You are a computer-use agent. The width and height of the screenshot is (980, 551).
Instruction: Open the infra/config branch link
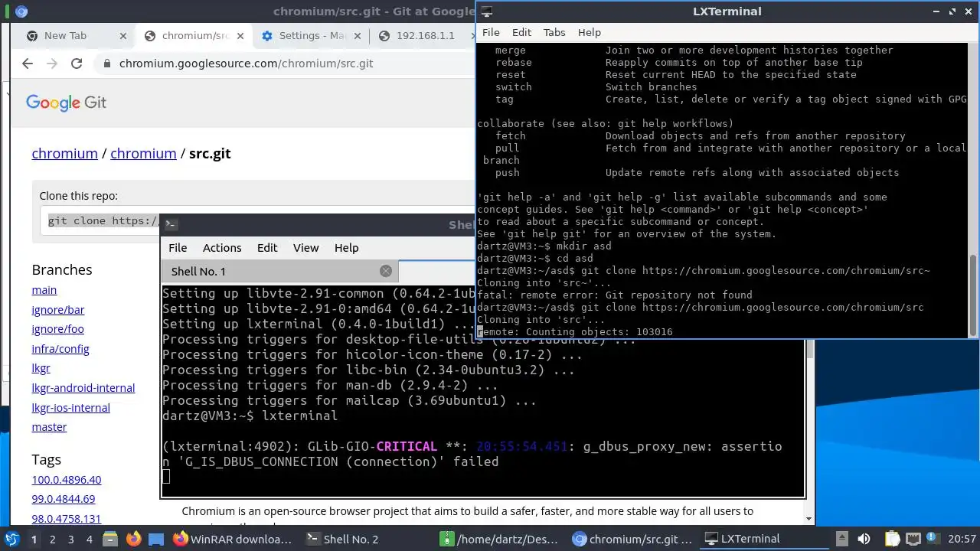tap(60, 349)
